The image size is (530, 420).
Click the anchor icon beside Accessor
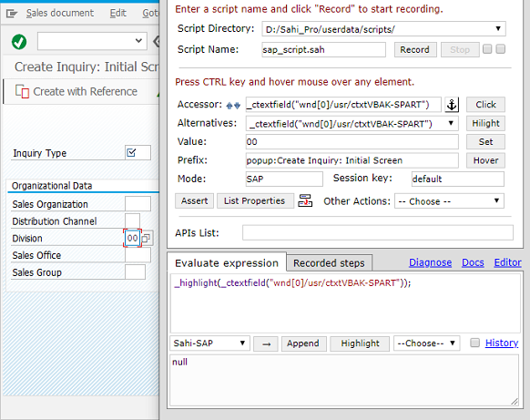pos(452,105)
